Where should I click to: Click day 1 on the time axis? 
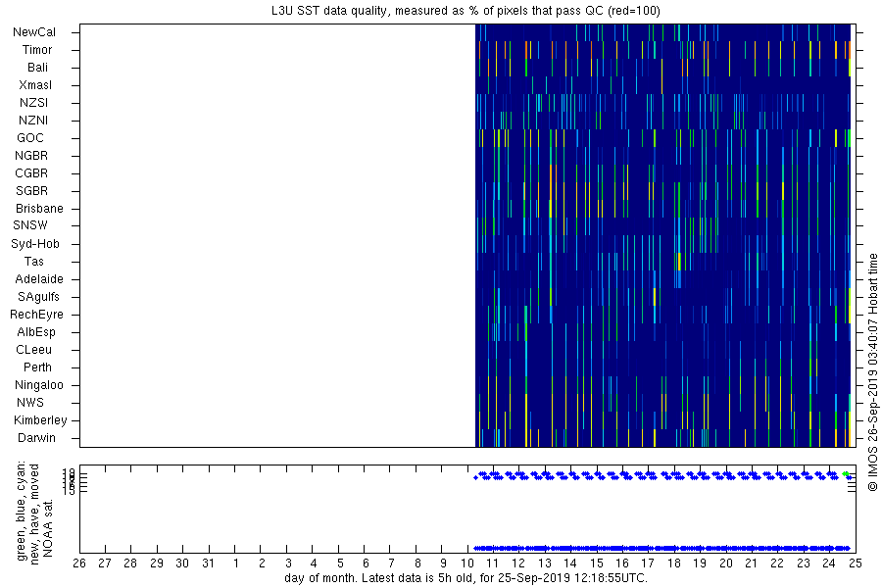[236, 563]
